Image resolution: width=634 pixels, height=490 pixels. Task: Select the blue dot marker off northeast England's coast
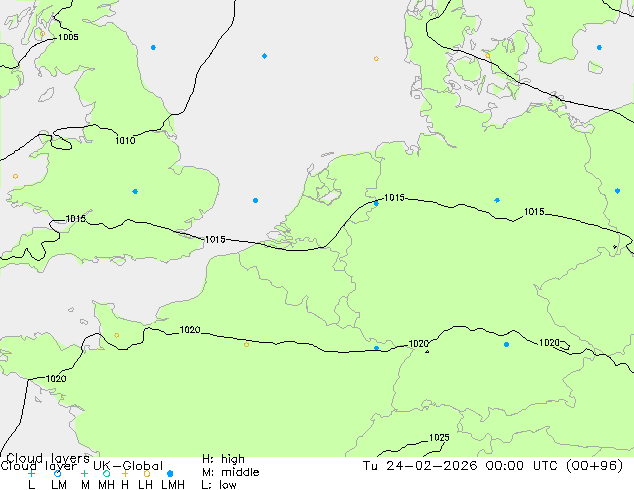[x=153, y=48]
